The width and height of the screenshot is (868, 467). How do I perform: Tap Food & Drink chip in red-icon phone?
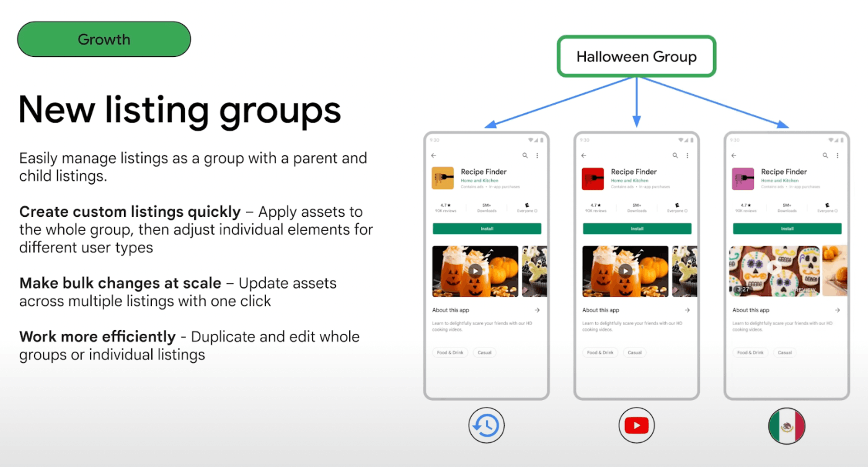pyautogui.click(x=600, y=352)
